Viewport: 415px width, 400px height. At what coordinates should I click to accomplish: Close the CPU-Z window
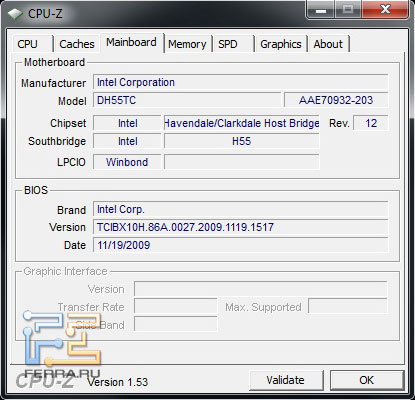click(x=385, y=10)
